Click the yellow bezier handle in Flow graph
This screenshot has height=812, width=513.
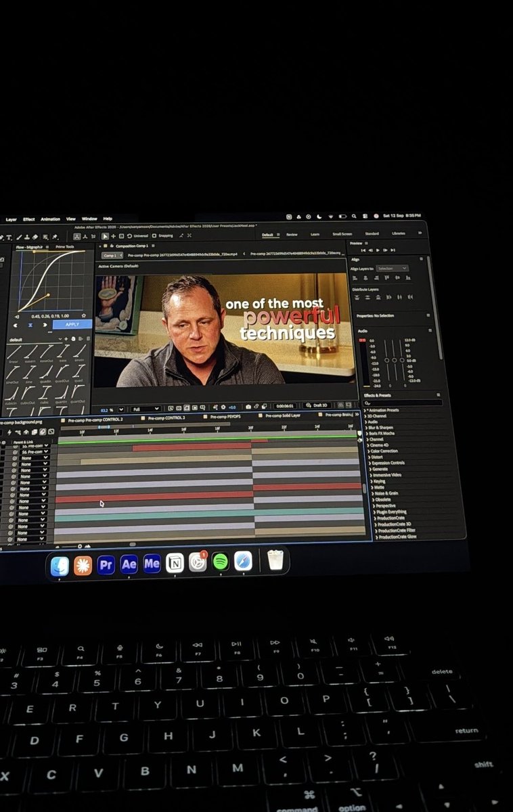point(49,294)
